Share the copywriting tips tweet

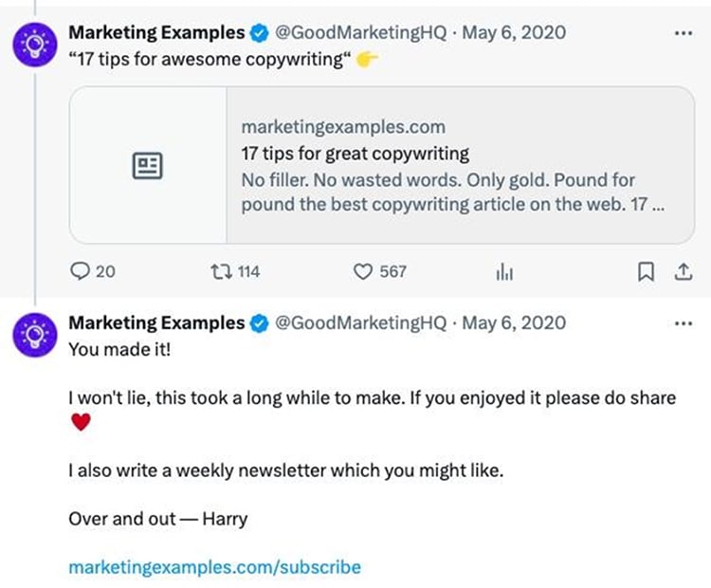tap(681, 272)
